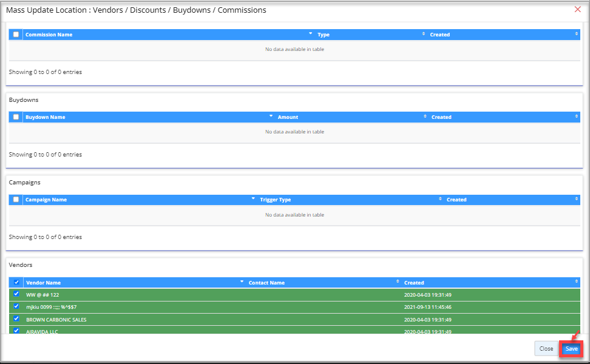This screenshot has width=590, height=364.
Task: Click 'Showing 0 to 0' under Campaigns table
Action: (x=46, y=237)
